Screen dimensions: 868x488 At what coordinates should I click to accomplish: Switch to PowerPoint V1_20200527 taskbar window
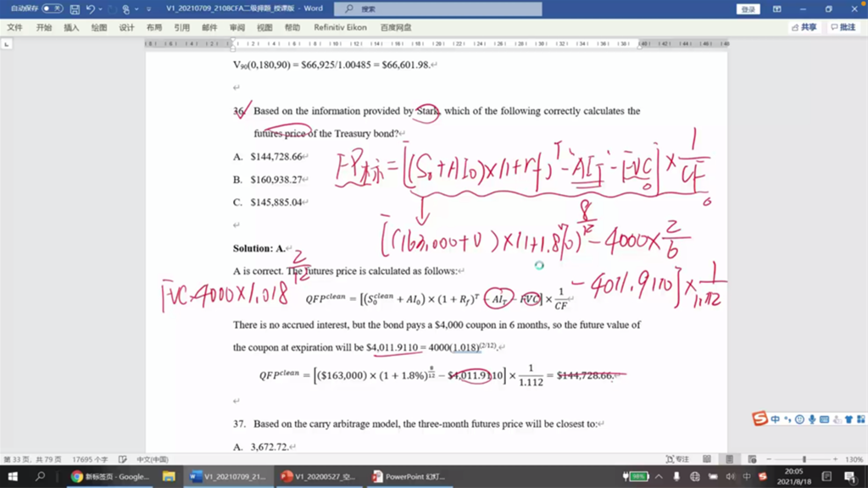319,476
